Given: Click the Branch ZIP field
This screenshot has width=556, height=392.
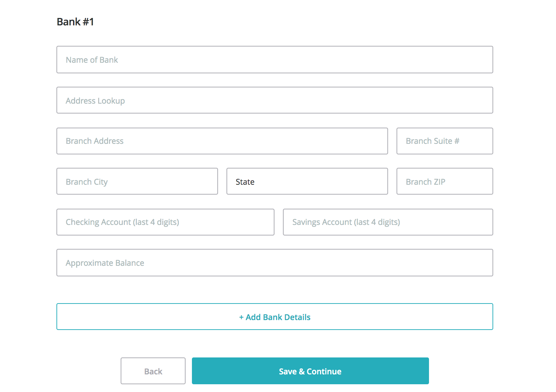Looking at the screenshot, I should [445, 181].
